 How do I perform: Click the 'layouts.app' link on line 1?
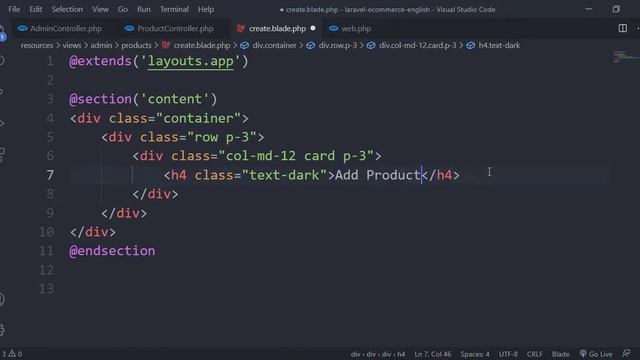coord(191,61)
